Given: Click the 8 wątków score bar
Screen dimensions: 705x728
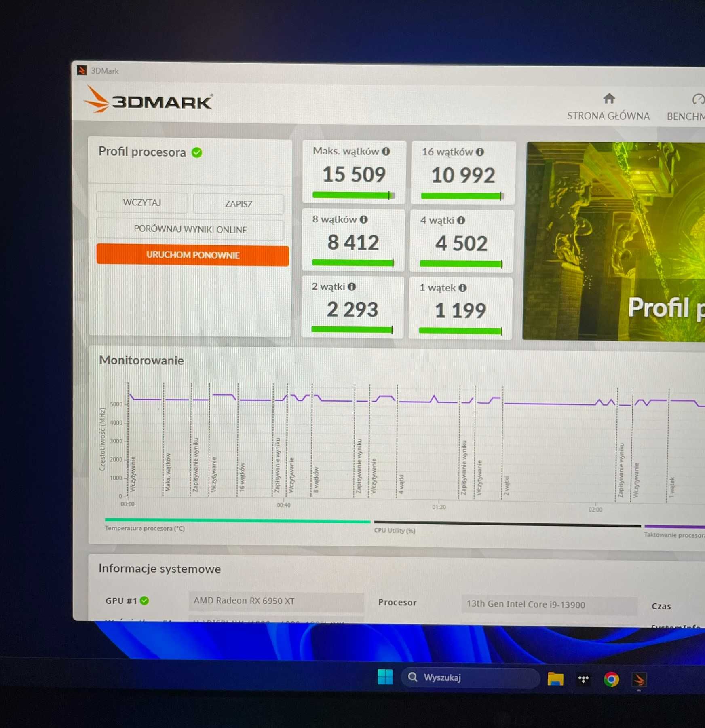Looking at the screenshot, I should click(x=352, y=263).
